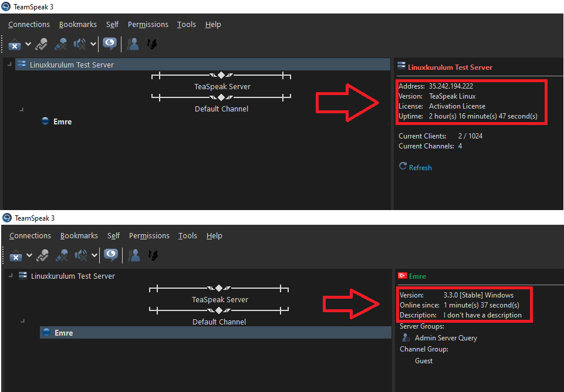Toggle Away status icon in top window

[41, 44]
